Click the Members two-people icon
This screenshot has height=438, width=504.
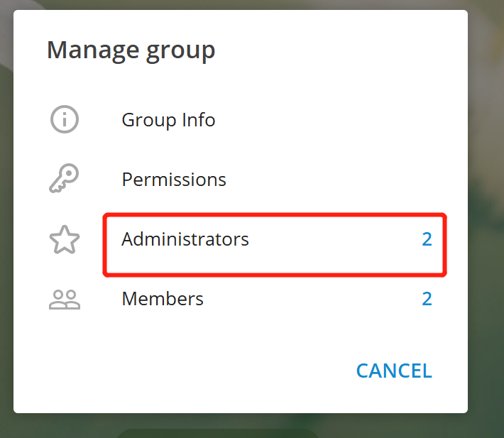click(x=65, y=300)
